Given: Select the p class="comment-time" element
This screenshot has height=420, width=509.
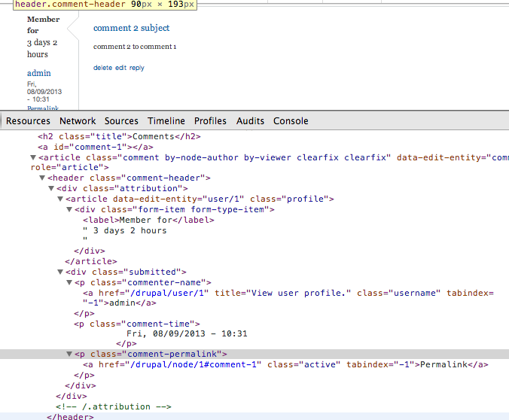Looking at the screenshot, I should click(x=141, y=324).
